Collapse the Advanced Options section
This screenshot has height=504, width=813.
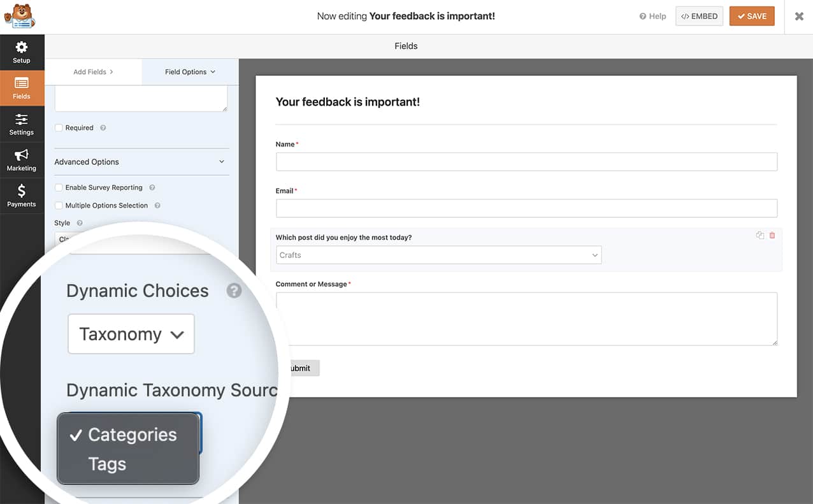[221, 162]
